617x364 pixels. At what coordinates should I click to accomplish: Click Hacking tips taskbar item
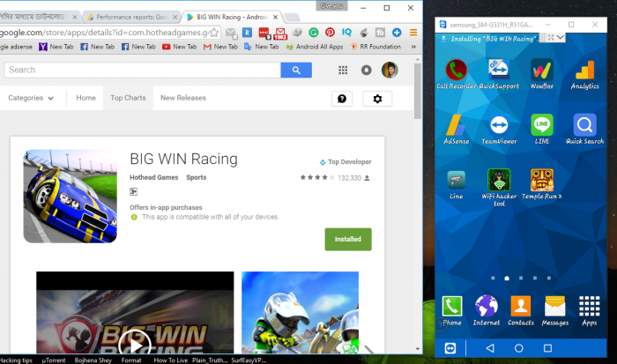pyautogui.click(x=16, y=360)
